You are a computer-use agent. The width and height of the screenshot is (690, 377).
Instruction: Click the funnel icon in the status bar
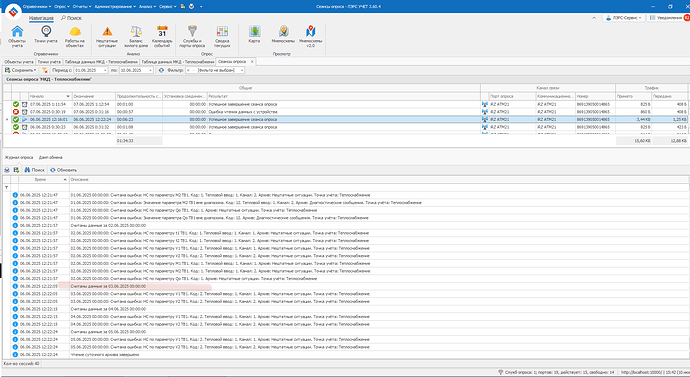pos(500,372)
